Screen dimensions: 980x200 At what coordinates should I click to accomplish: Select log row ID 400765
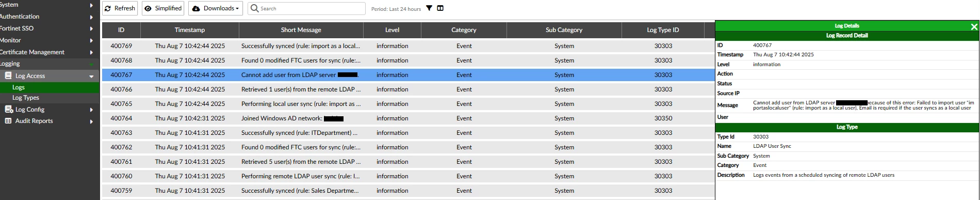click(x=408, y=104)
